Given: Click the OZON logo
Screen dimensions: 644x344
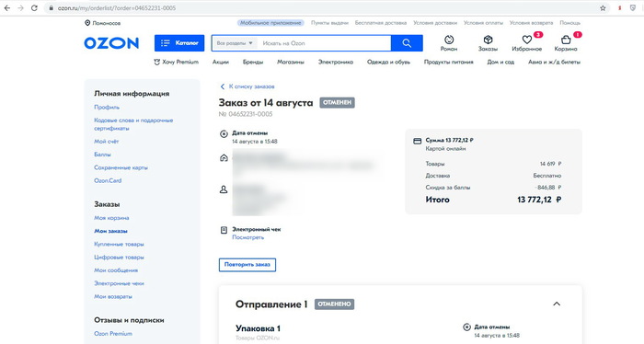Looking at the screenshot, I should (x=111, y=43).
